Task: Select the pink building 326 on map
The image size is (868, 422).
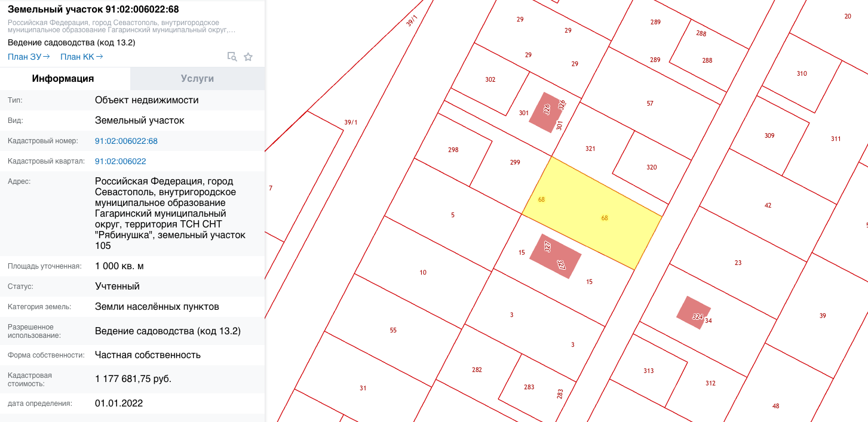Action: coord(545,112)
